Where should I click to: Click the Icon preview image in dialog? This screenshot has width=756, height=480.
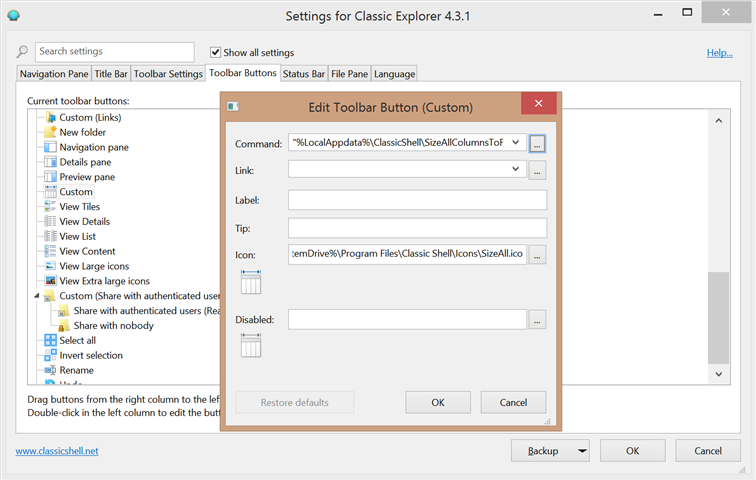(251, 282)
